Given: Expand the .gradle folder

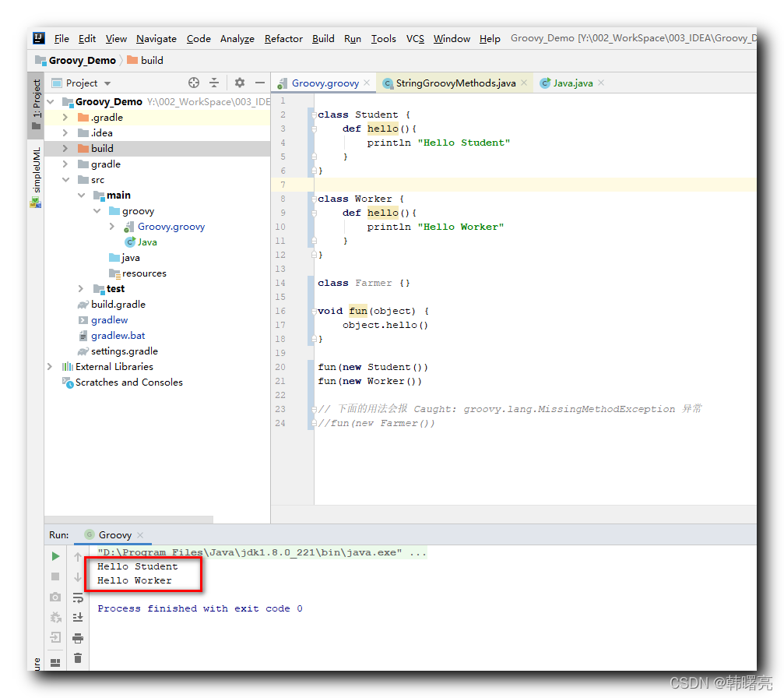Looking at the screenshot, I should (65, 117).
